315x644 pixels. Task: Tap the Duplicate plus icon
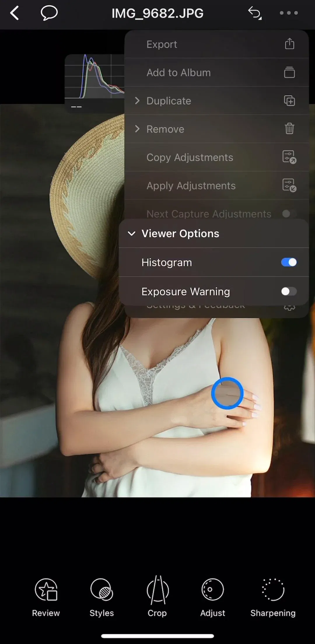click(289, 101)
